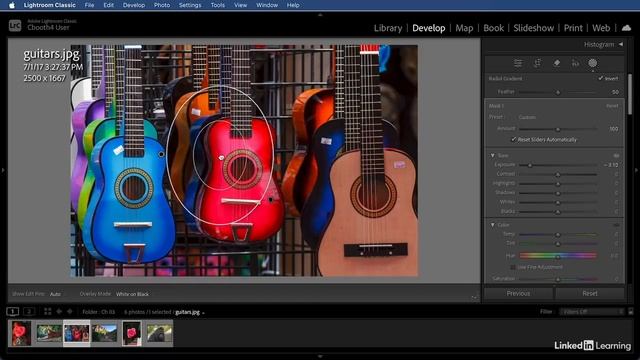The height and width of the screenshot is (360, 640).
Task: Click the Contrast slider track
Action: 558,174
